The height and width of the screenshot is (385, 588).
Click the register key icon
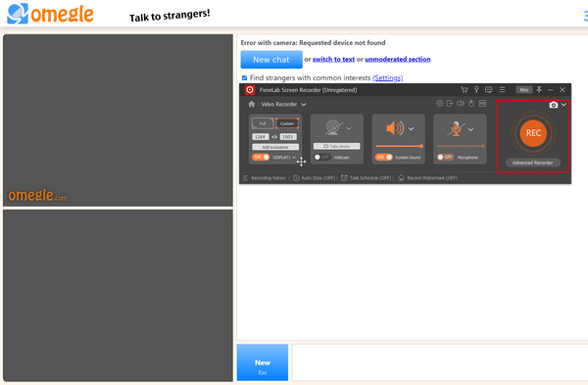point(476,89)
